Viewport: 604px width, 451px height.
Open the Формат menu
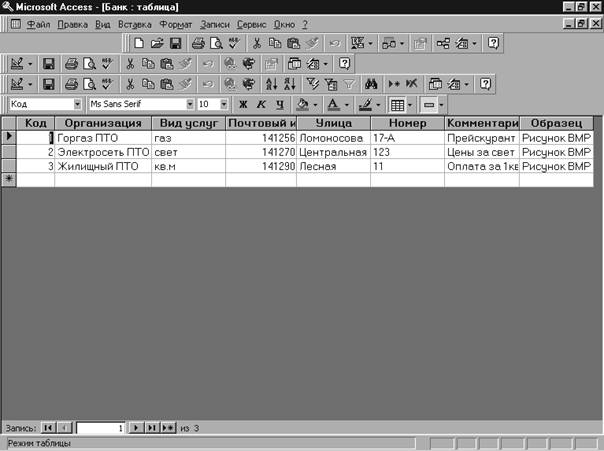[x=176, y=25]
